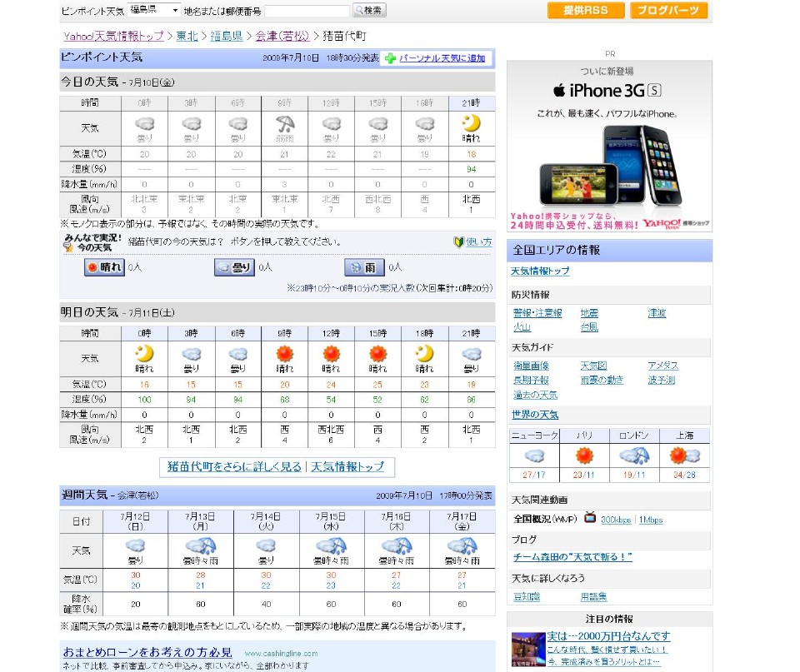
Task: Click the 検索 search button
Action: (x=369, y=11)
